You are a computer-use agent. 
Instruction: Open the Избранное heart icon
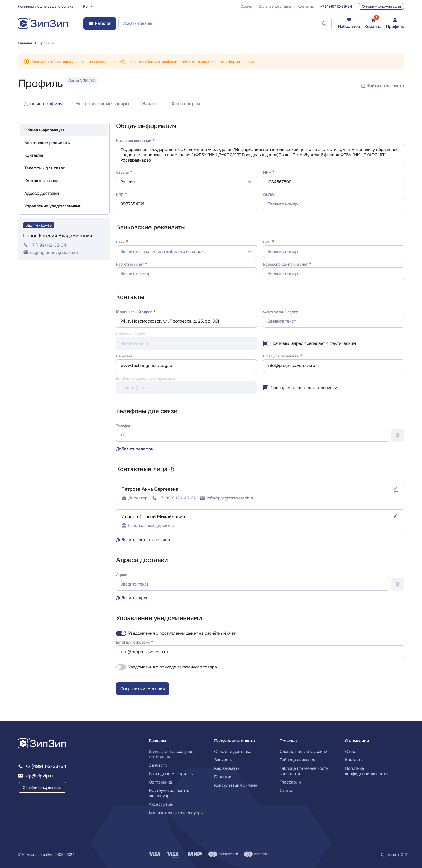tap(349, 20)
